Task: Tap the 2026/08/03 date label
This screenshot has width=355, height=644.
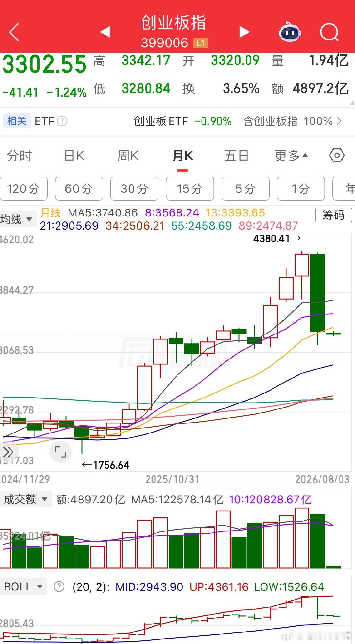Action: pos(322,479)
